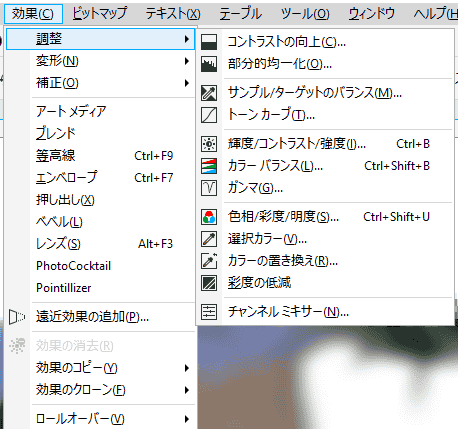Choose エンベロープ effect
Viewport: 458px width, 429px height.
100,178
